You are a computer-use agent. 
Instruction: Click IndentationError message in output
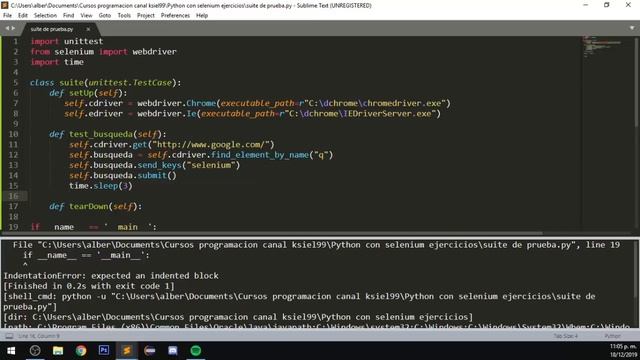pos(111,276)
